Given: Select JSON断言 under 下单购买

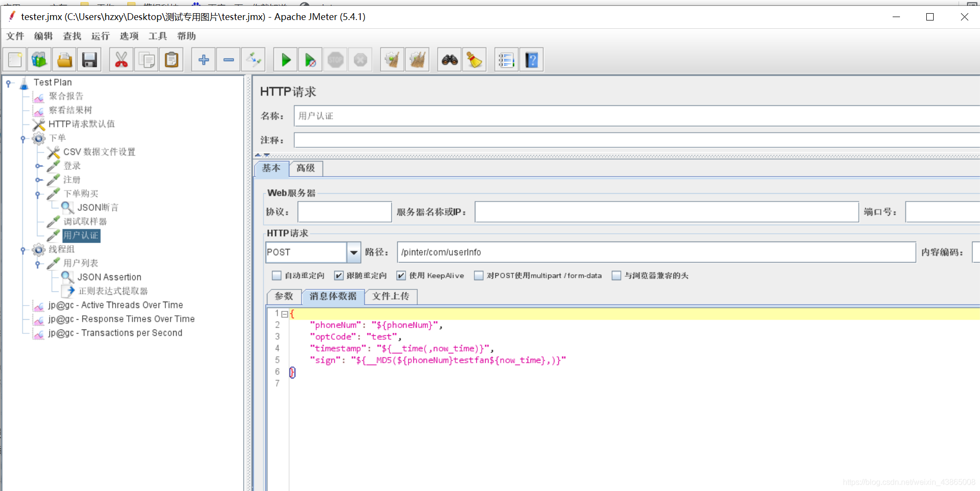Looking at the screenshot, I should [x=98, y=207].
